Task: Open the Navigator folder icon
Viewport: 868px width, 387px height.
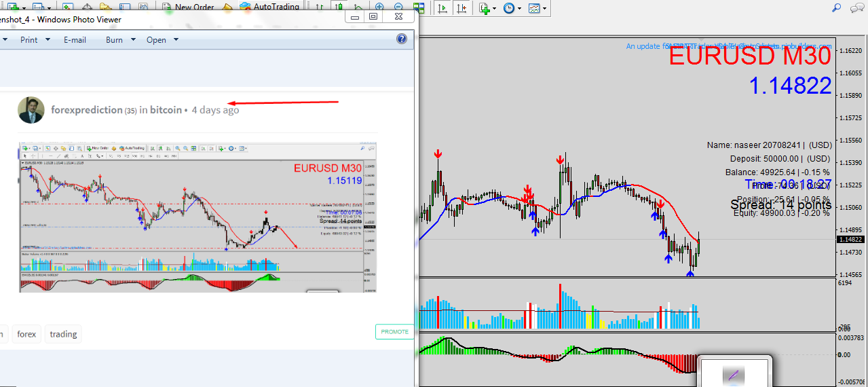Action: pos(105,6)
